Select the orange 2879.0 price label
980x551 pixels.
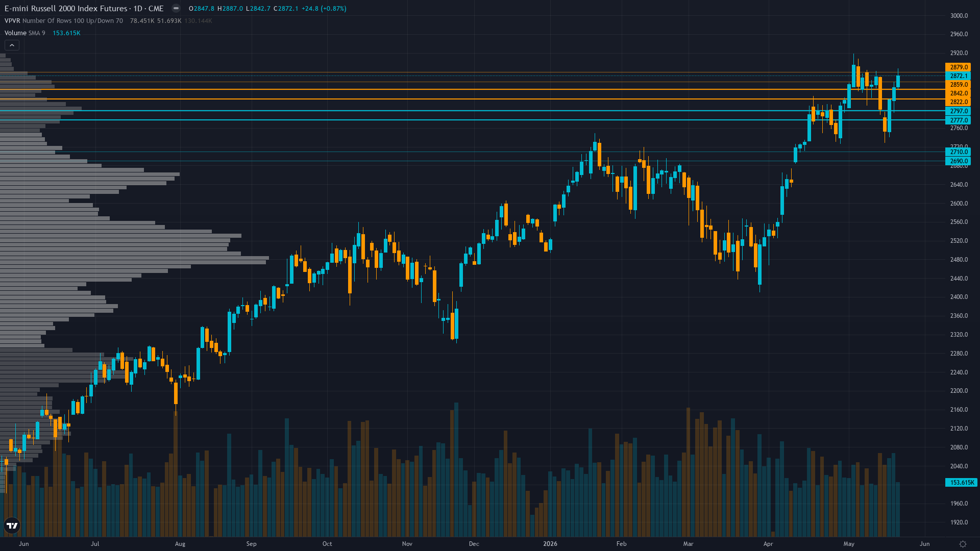(958, 67)
